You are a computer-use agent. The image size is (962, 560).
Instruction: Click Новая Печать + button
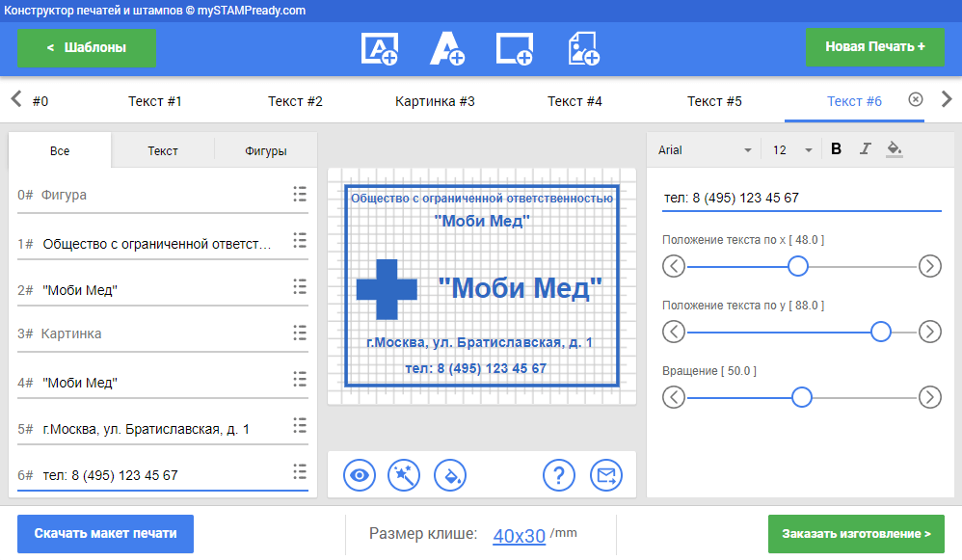(x=875, y=46)
